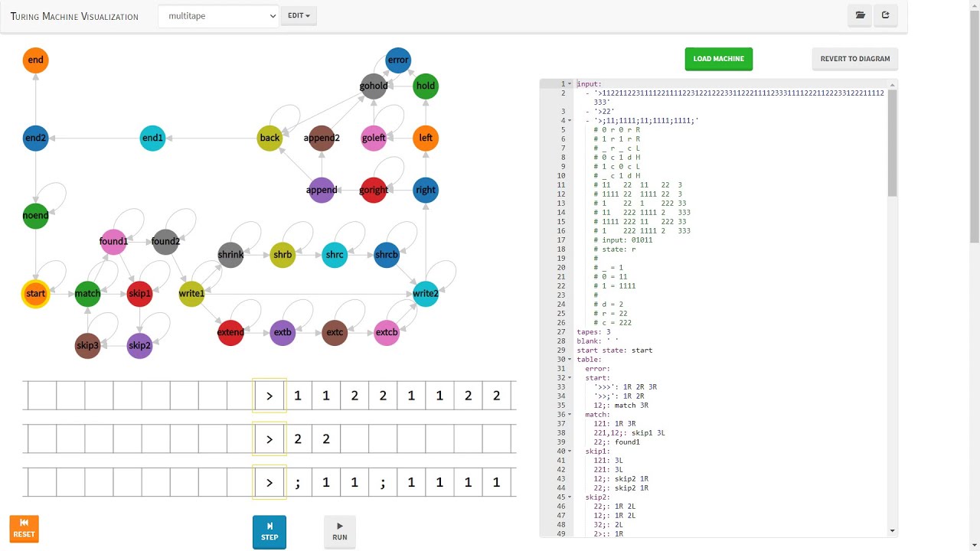980x551 pixels.
Task: Click head cell '>' on third tape
Action: [x=269, y=483]
